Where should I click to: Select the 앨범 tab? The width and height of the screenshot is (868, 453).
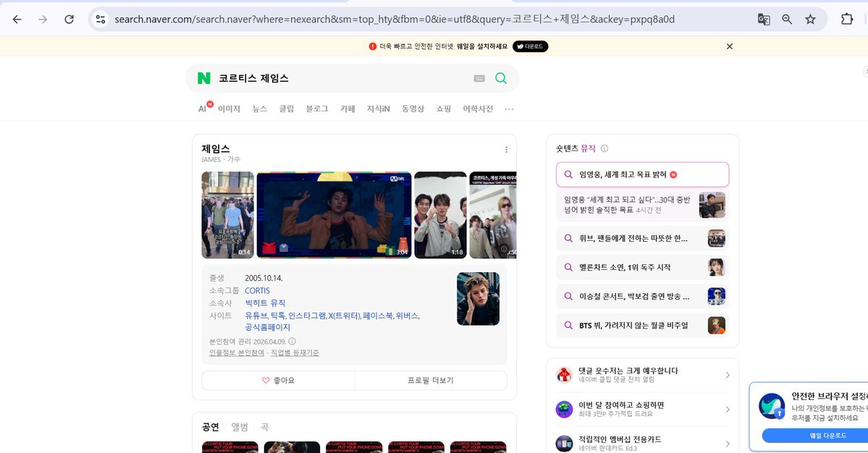240,427
